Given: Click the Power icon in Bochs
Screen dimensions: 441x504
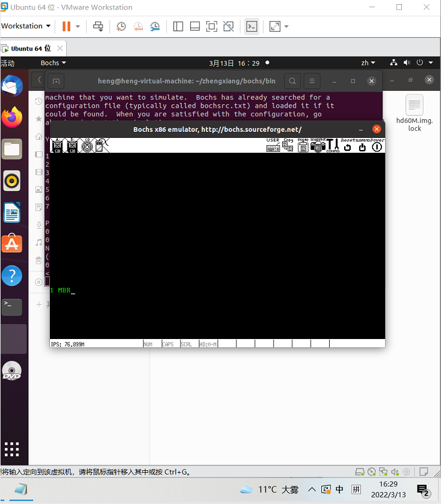Looking at the screenshot, I should (377, 147).
